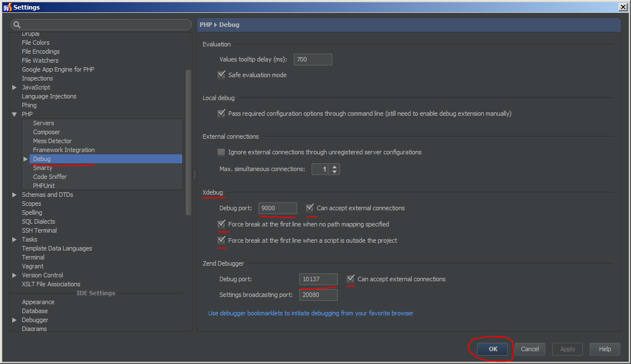The height and width of the screenshot is (364, 631).
Task: Decrease max simultaneous connections stepper
Action: (335, 172)
